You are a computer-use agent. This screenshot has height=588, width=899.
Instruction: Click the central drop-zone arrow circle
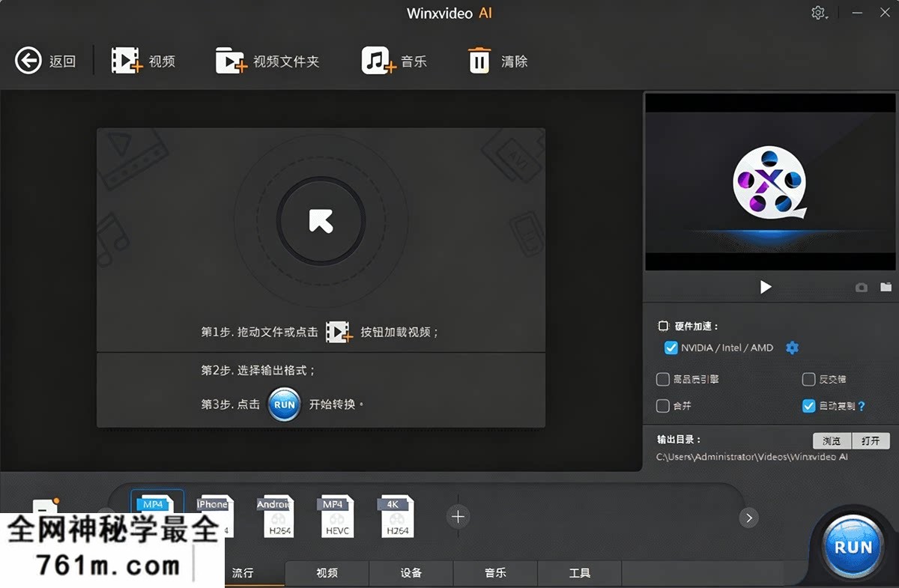pos(321,220)
